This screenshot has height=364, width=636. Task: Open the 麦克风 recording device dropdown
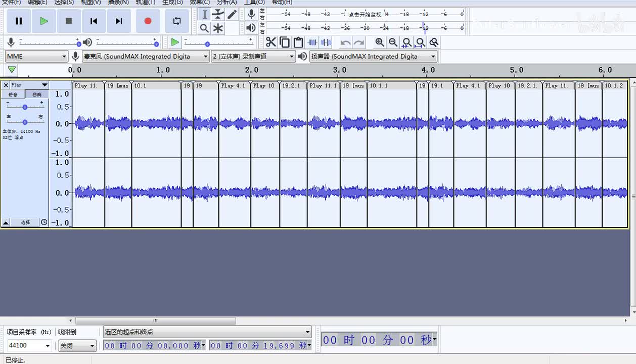click(146, 56)
